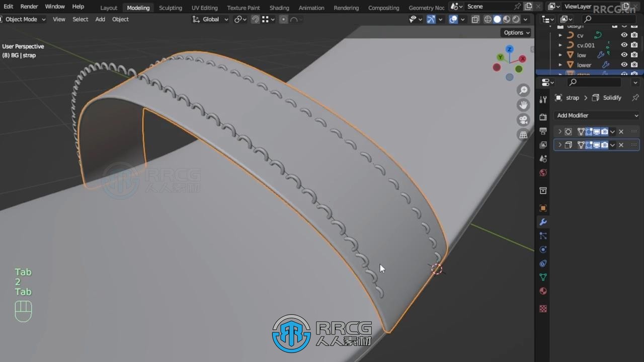Image resolution: width=644 pixels, height=362 pixels.
Task: Toggle X-ray view button
Action: [x=475, y=19]
